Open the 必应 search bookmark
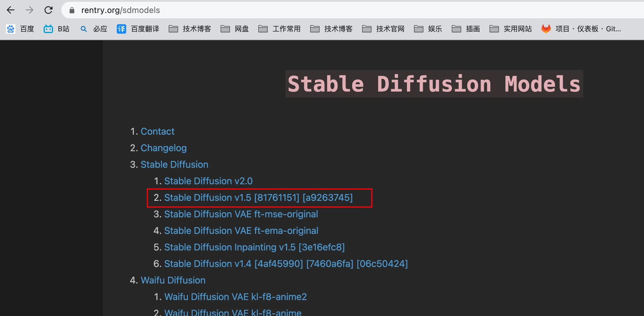 94,29
